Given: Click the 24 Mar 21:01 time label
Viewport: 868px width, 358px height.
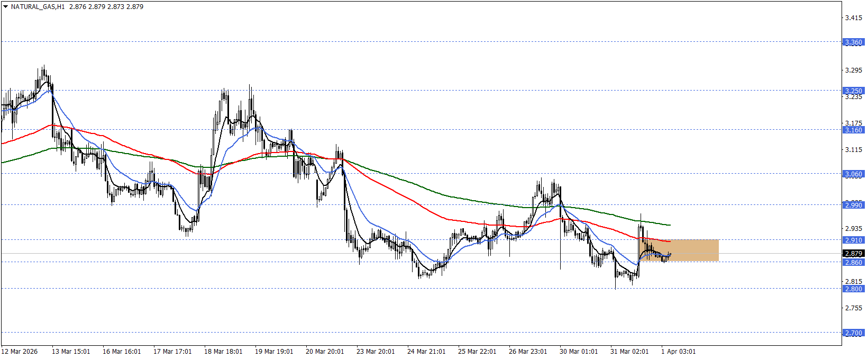Looking at the screenshot, I should (426, 352).
